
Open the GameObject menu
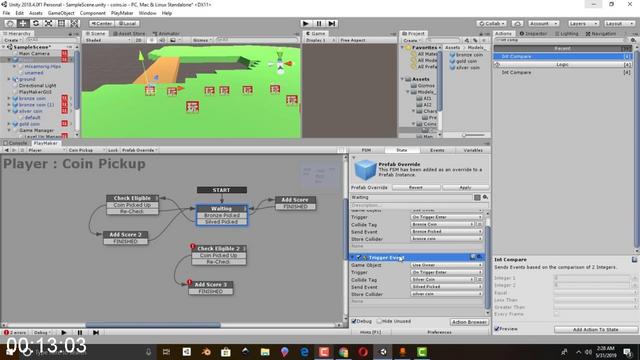point(60,13)
